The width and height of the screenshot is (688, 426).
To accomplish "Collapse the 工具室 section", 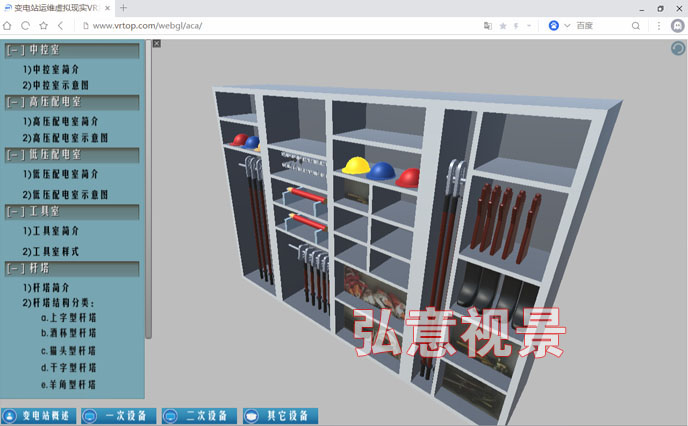I will (72, 211).
